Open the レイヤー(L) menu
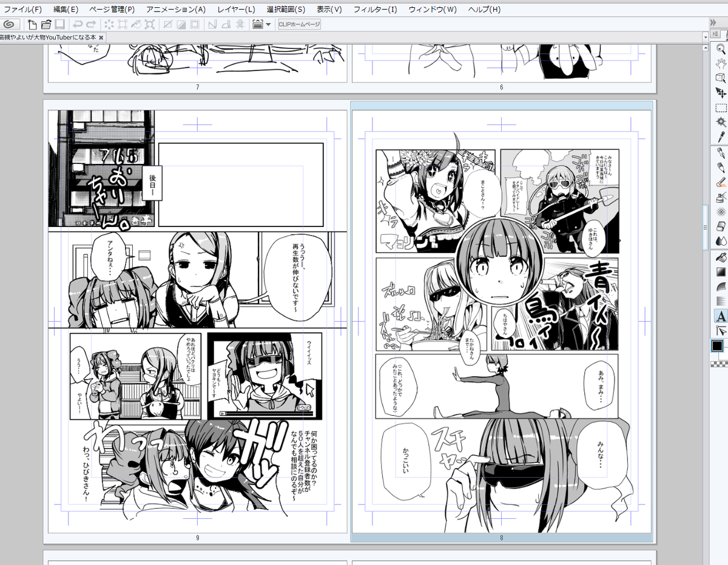Image resolution: width=728 pixels, height=565 pixels. point(236,9)
